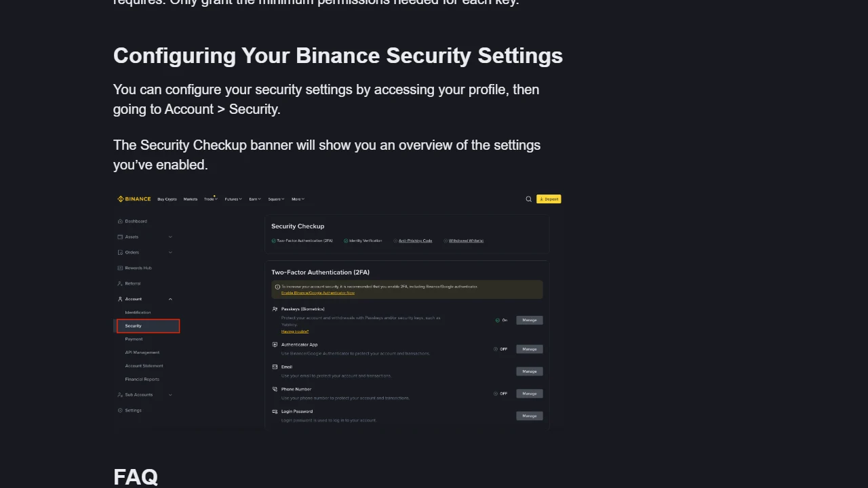Open Buy Crypto in the top nav
This screenshot has height=488, width=868.
tap(167, 199)
